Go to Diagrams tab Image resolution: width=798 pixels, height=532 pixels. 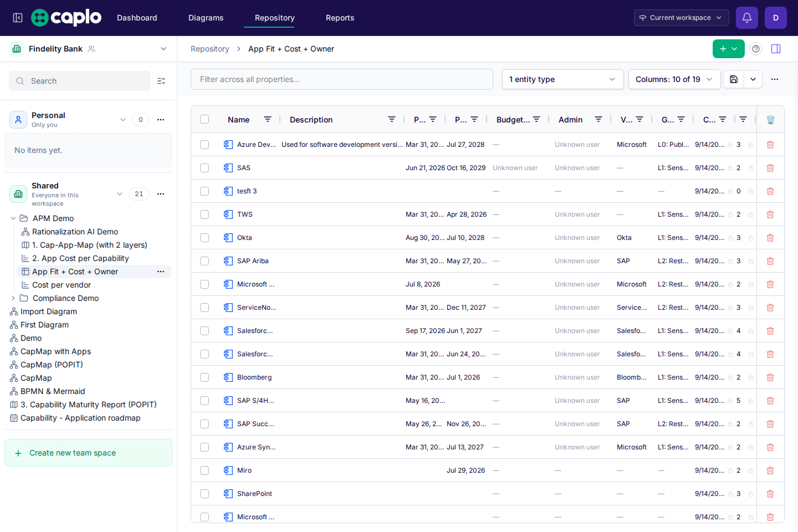[206, 18]
